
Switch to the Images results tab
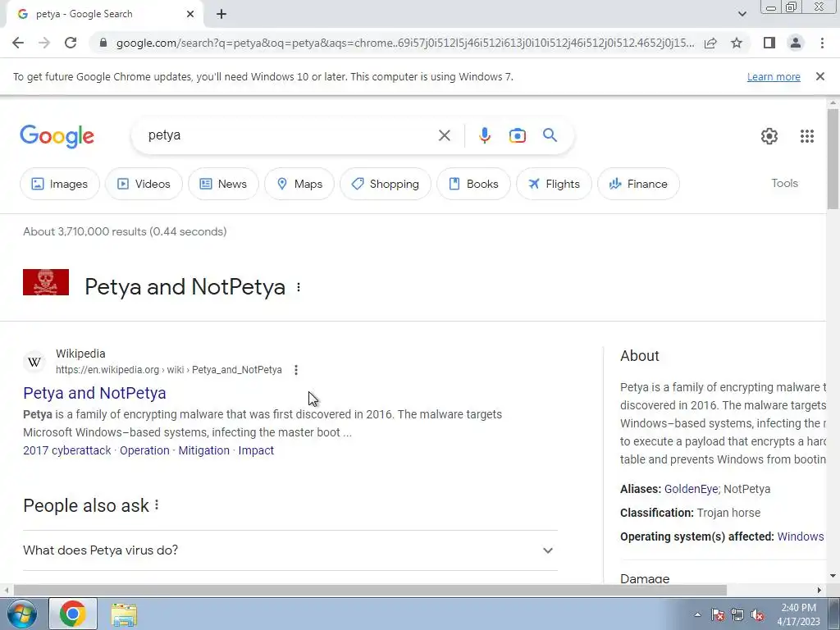click(59, 184)
